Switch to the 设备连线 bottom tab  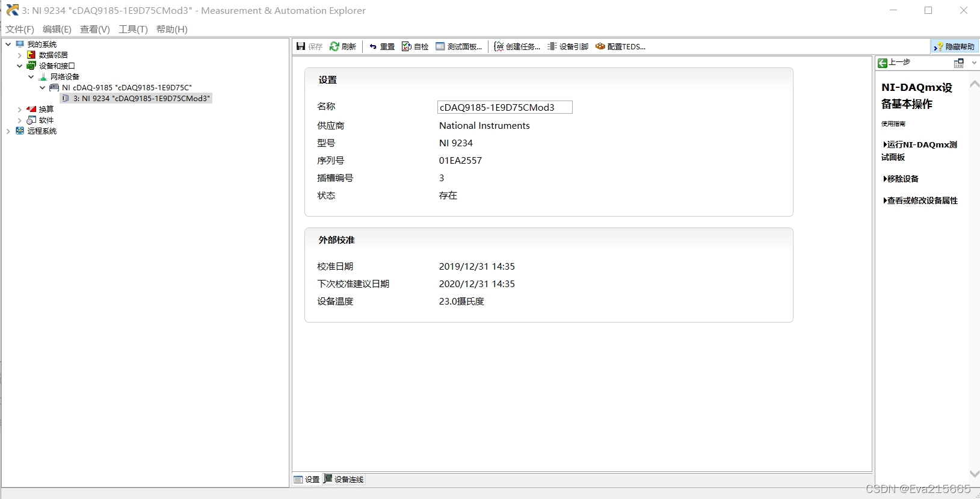pos(344,479)
